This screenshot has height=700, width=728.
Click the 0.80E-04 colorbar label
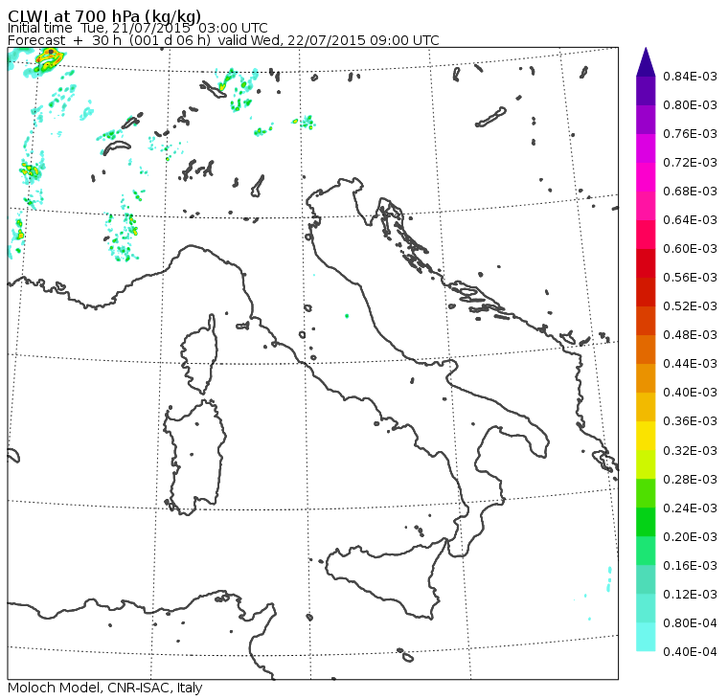pyautogui.click(x=690, y=623)
